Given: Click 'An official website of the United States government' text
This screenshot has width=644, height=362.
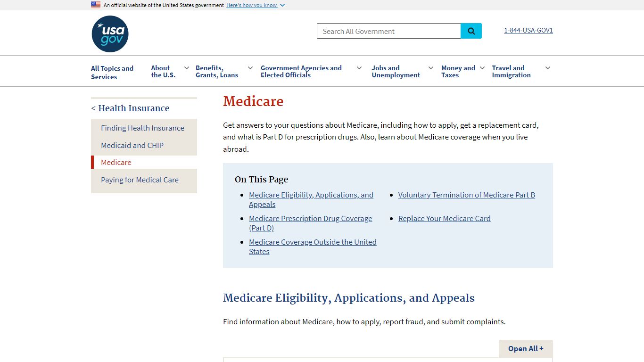Looking at the screenshot, I should [x=164, y=5].
